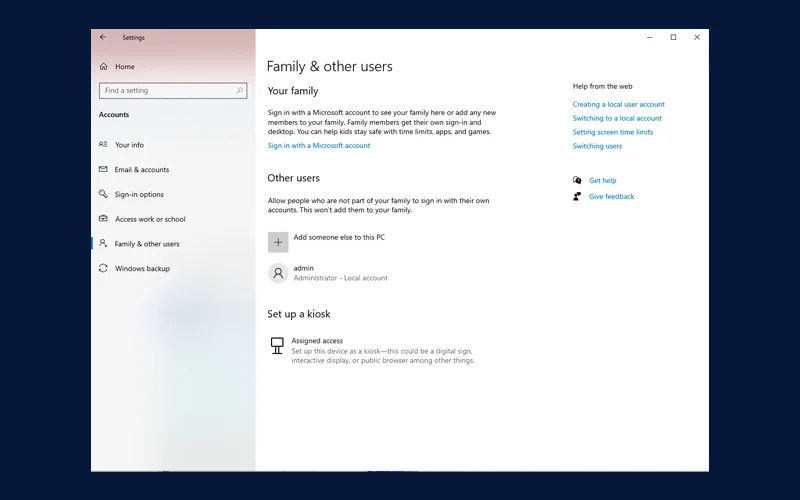
Task: Click Help from the web heading
Action: (x=603, y=86)
